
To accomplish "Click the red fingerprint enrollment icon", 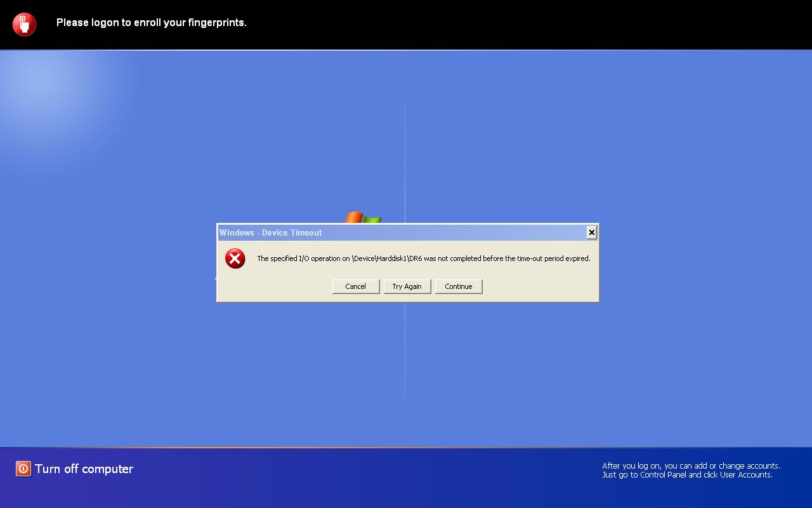I will point(24,24).
